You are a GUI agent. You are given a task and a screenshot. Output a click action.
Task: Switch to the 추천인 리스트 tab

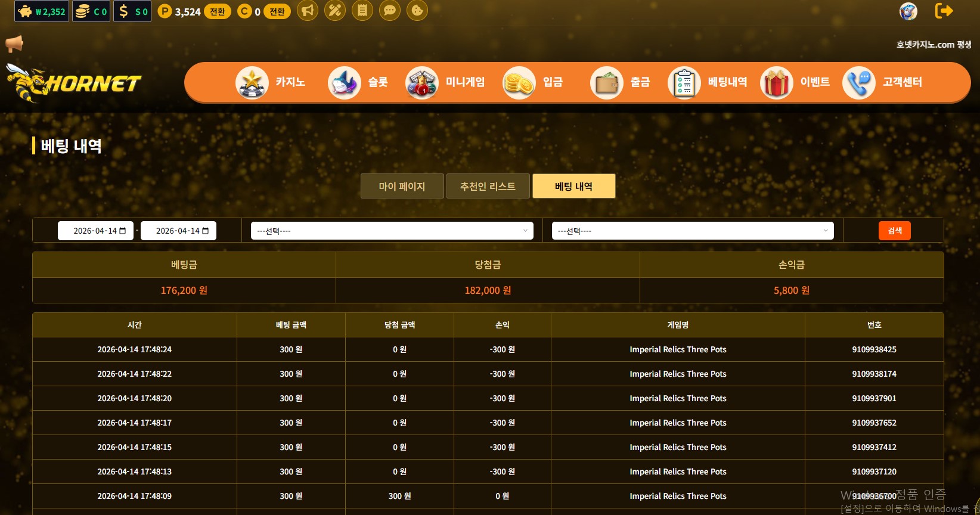pyautogui.click(x=488, y=187)
